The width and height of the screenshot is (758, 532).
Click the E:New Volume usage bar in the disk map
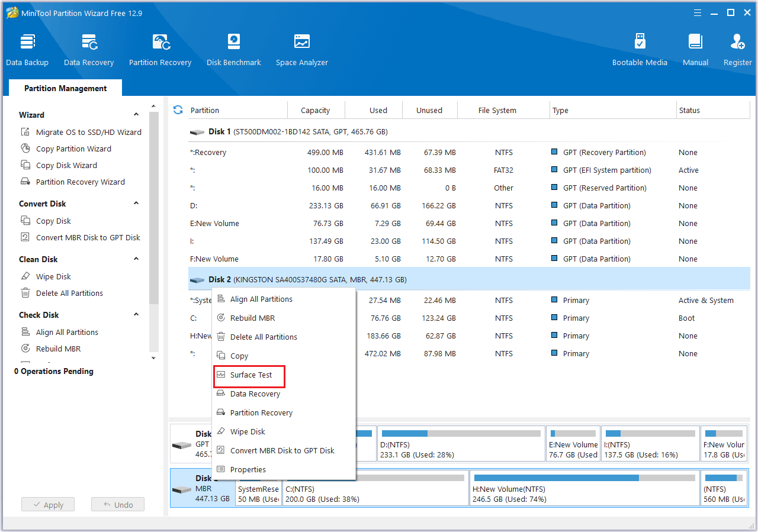573,434
